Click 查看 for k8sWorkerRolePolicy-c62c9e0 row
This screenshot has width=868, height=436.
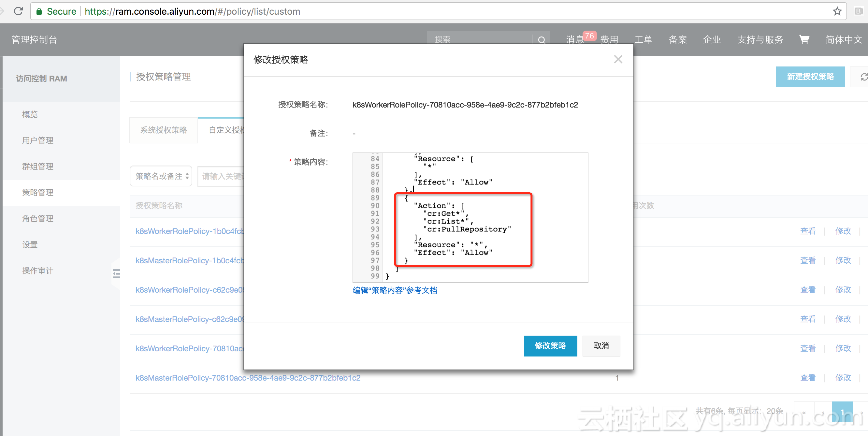point(808,290)
